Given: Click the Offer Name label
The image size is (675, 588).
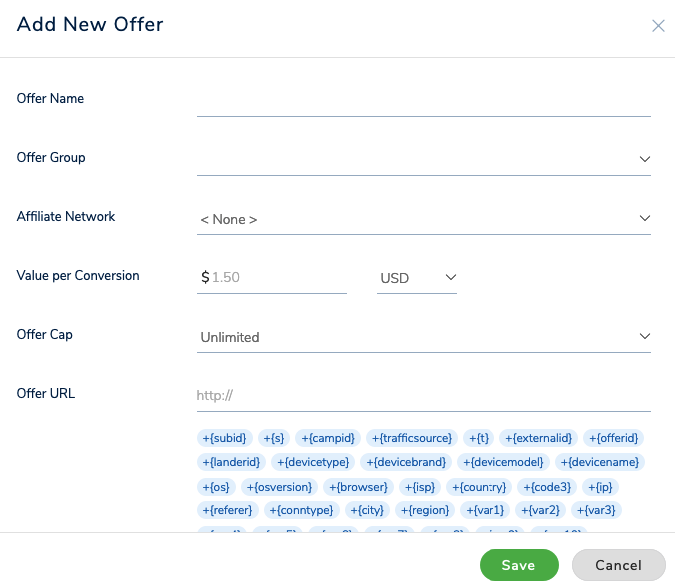Looking at the screenshot, I should 50,99.
